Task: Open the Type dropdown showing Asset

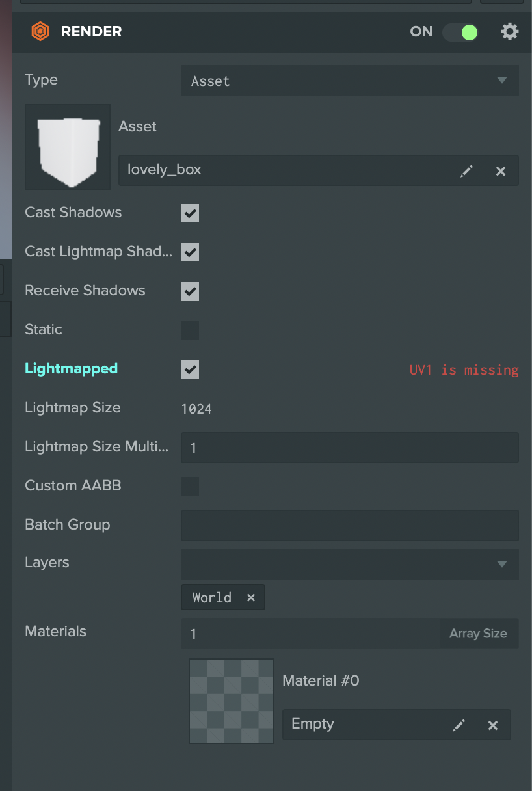Action: 349,80
